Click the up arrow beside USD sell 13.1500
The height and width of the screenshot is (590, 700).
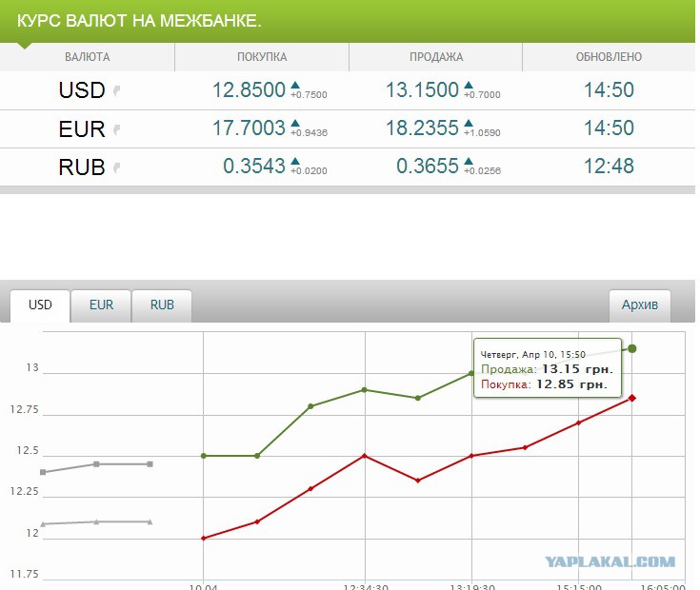[469, 85]
